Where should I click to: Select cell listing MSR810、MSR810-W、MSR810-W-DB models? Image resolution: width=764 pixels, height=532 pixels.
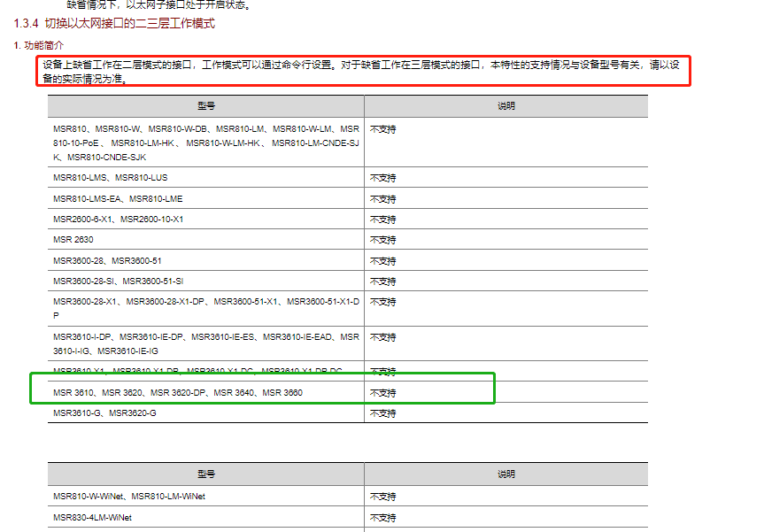coord(206,143)
